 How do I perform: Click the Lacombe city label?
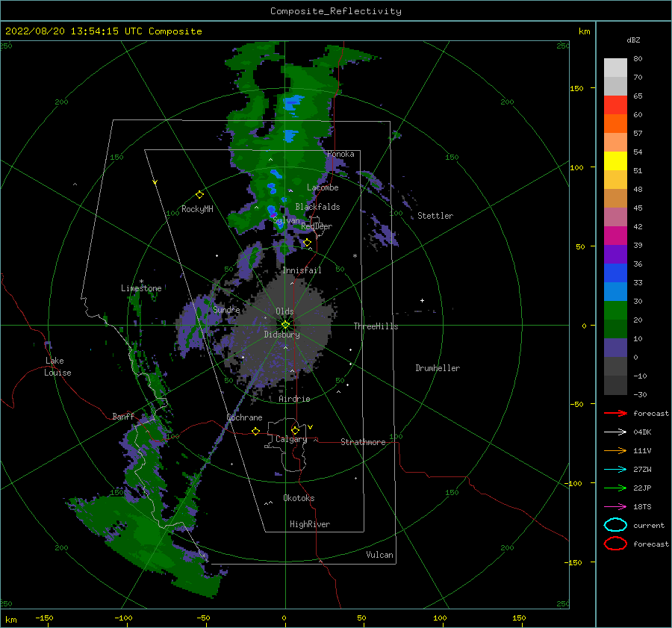click(x=323, y=187)
